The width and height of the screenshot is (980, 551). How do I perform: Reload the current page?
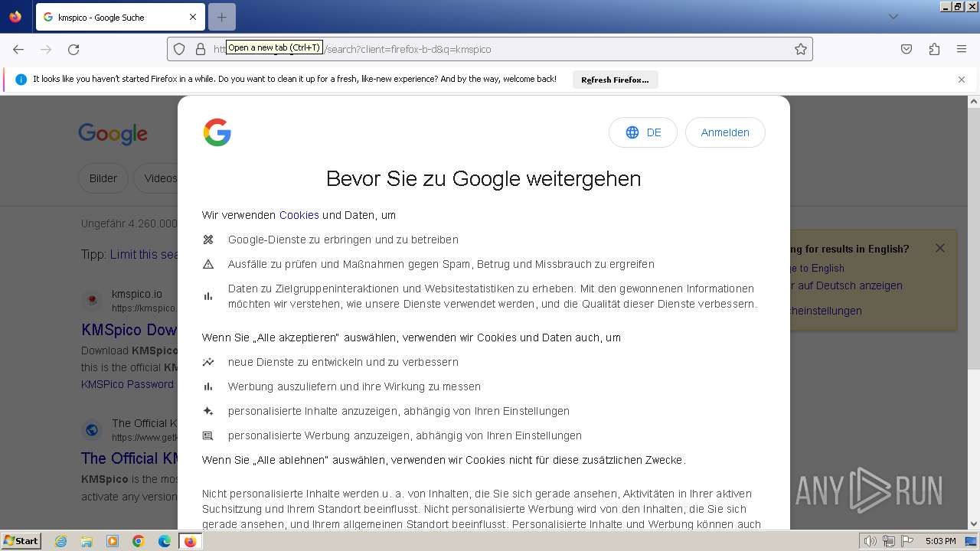coord(73,49)
